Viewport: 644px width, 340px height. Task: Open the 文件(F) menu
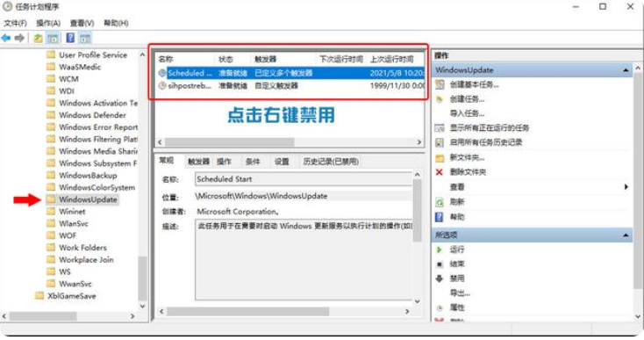(x=15, y=23)
